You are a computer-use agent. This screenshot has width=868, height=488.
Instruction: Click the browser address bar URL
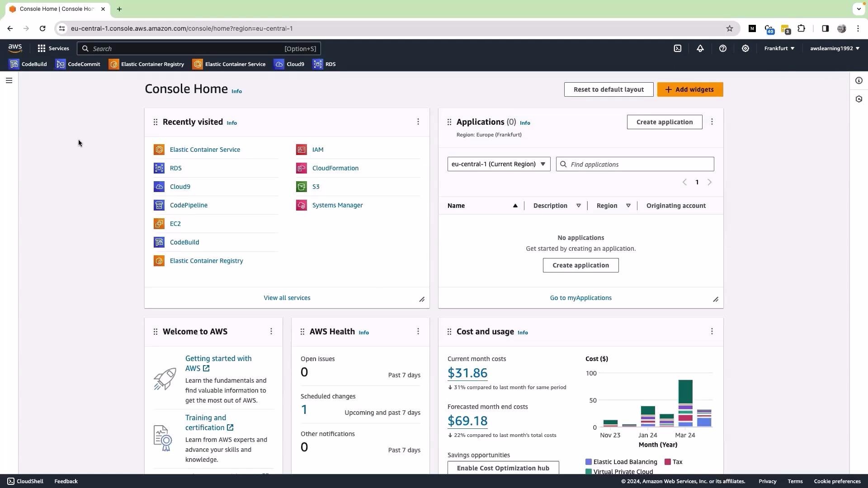pos(182,28)
